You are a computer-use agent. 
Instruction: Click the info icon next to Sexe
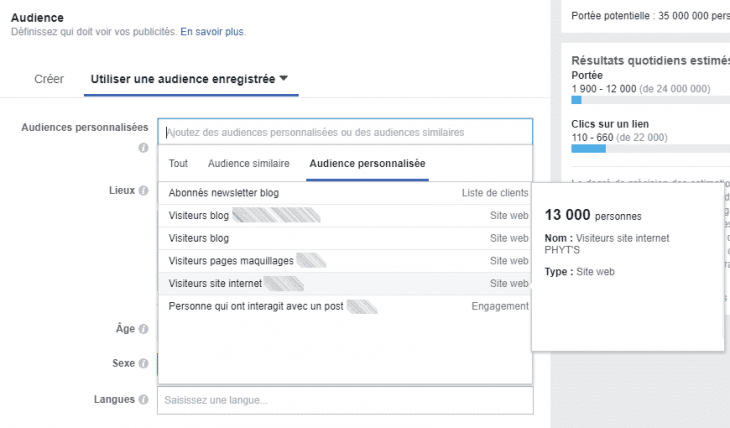[143, 364]
